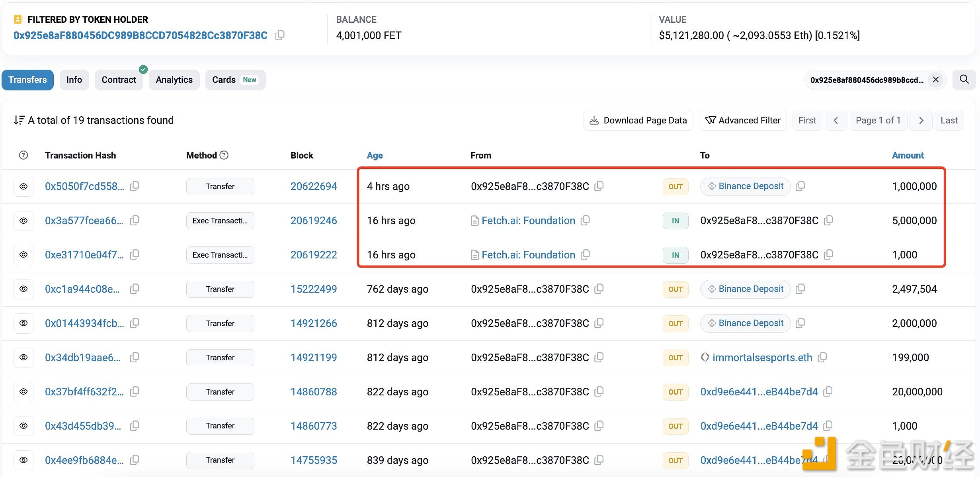980x477 pixels.
Task: Copy Binance Deposit address in the 1,000,000 row
Action: [x=800, y=186]
